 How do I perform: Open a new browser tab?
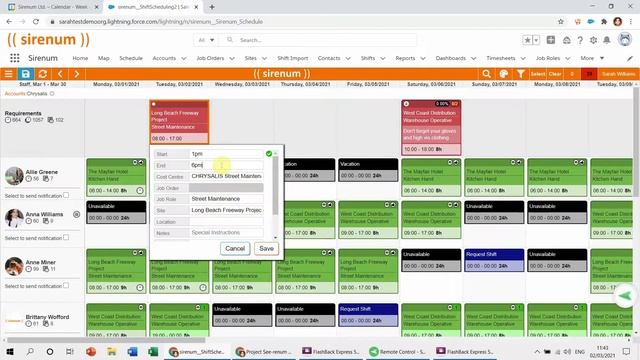pos(212,7)
